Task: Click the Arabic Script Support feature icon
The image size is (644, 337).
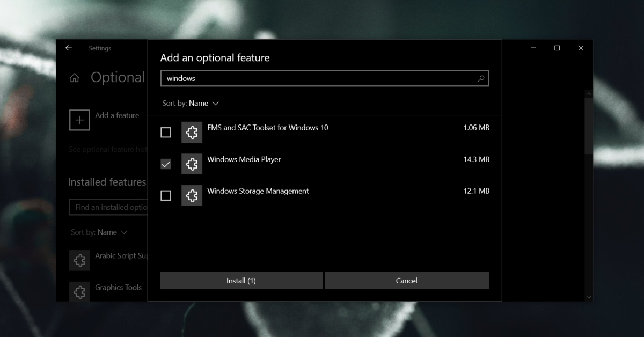Action: (79, 260)
